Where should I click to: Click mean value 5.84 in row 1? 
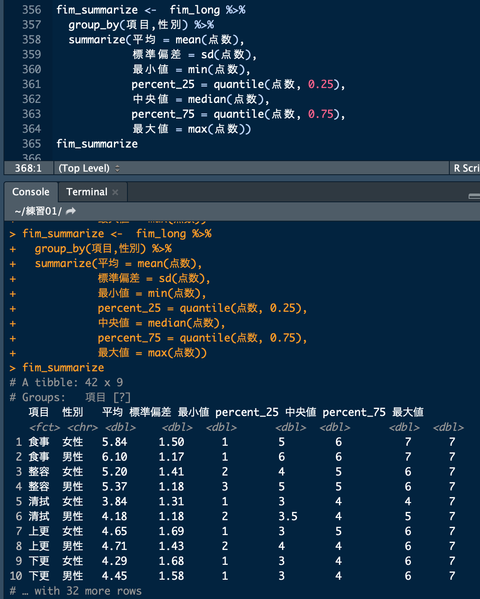pos(114,442)
